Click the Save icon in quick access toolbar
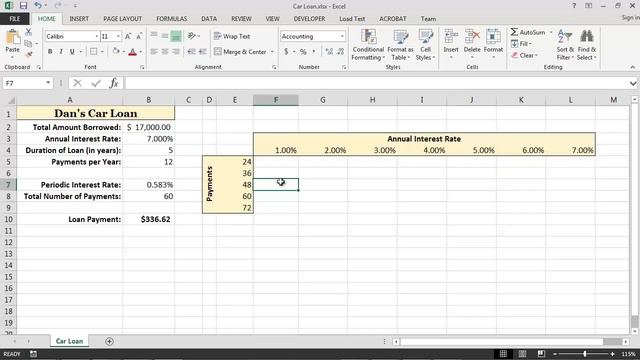This screenshot has height=360, width=640. coord(23,6)
